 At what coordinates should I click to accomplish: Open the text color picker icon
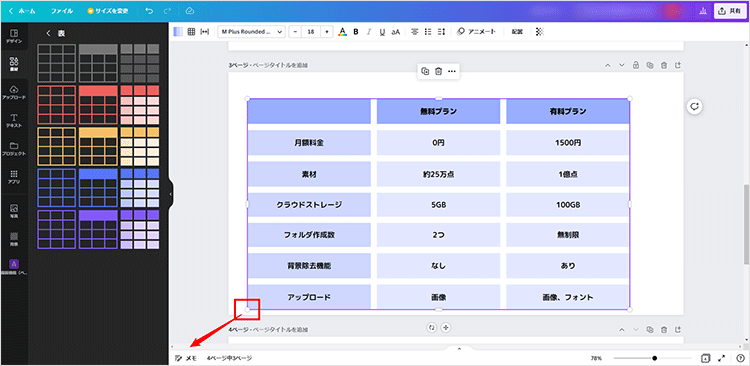(342, 32)
